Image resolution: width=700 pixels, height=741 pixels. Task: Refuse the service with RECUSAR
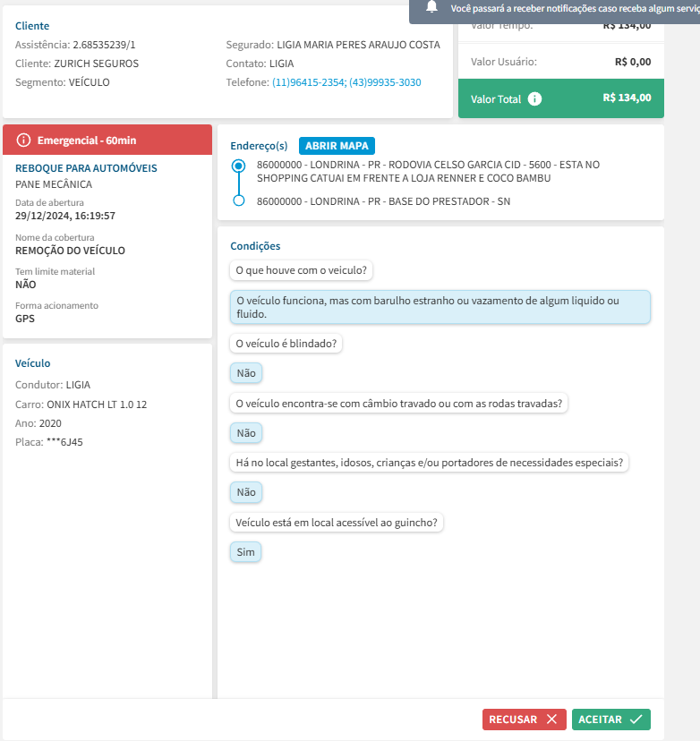point(524,720)
